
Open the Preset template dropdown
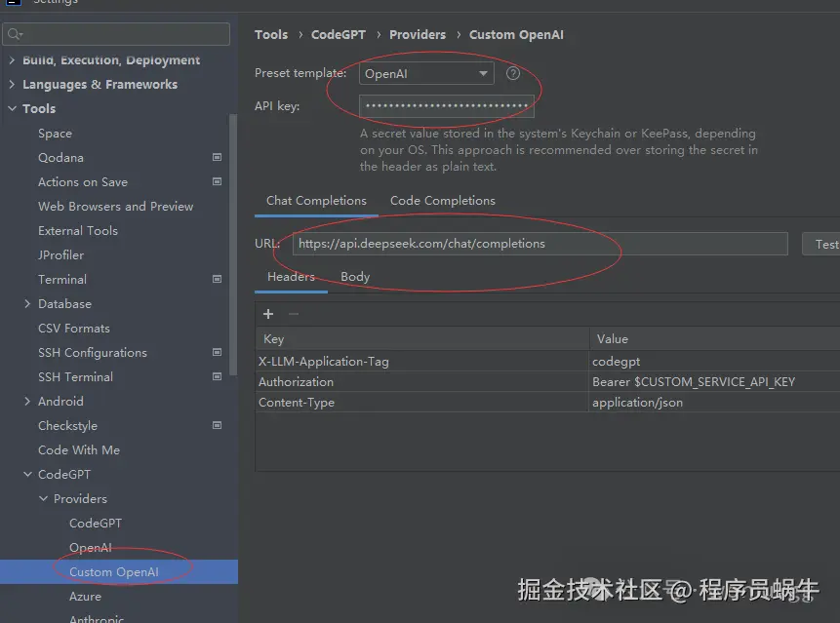(426, 73)
